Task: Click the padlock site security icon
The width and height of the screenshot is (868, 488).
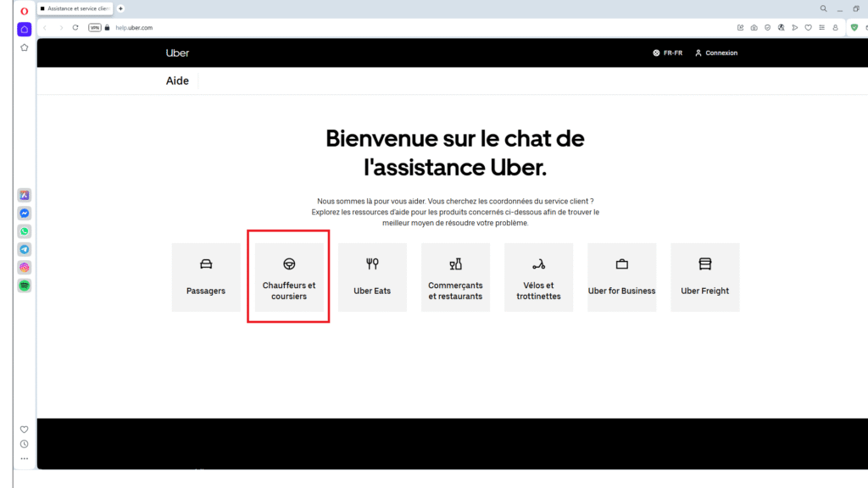Action: [108, 28]
